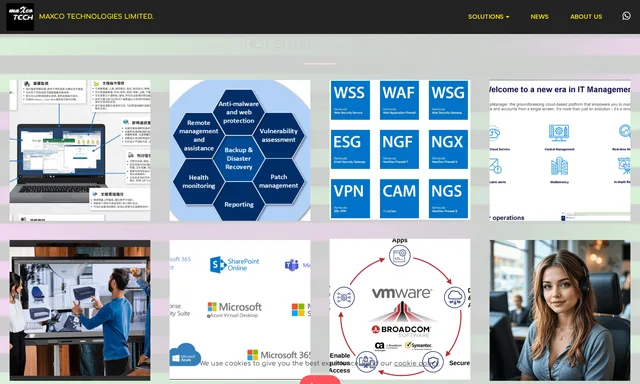This screenshot has width=640, height=384.
Task: Go to the News page
Action: click(539, 17)
